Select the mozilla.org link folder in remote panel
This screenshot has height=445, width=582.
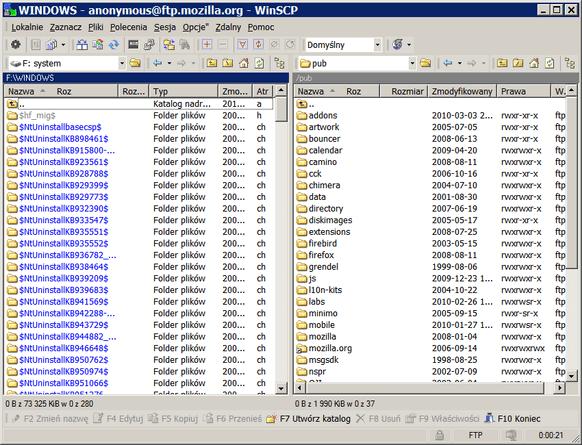coord(324,348)
